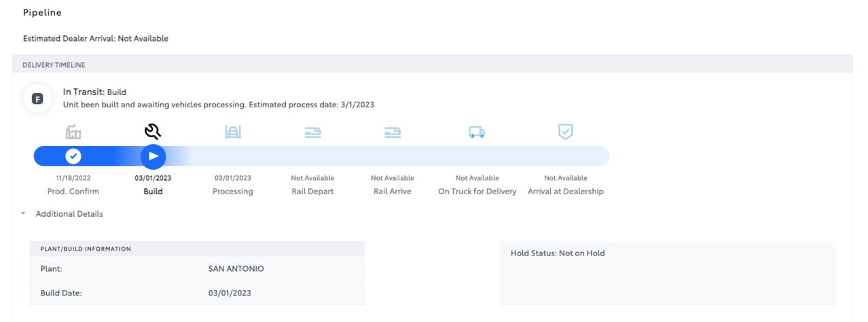Click the factory icon above Prod. Confirm

pyautogui.click(x=73, y=132)
